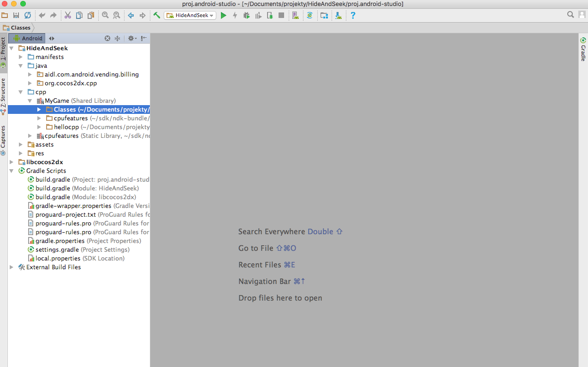Click the Sync project refresh icon
588x367 pixels.
tap(28, 15)
